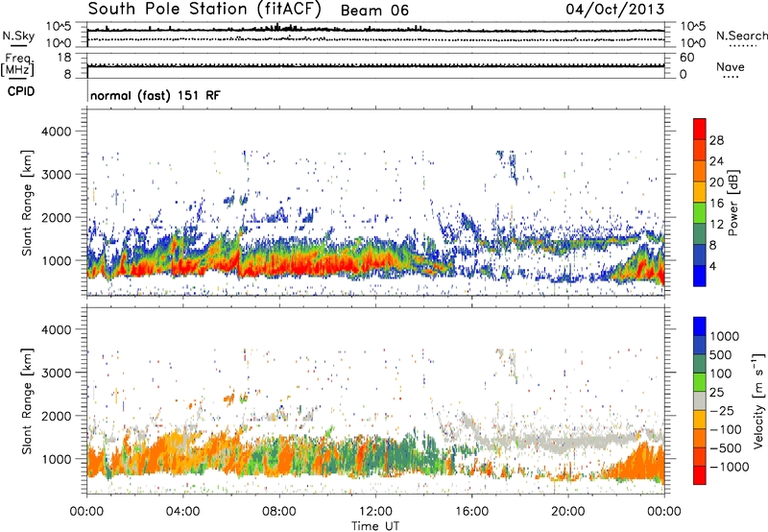Click the 'Time UT' axis label
Viewport: 768px width, 532px height.
coord(375,526)
